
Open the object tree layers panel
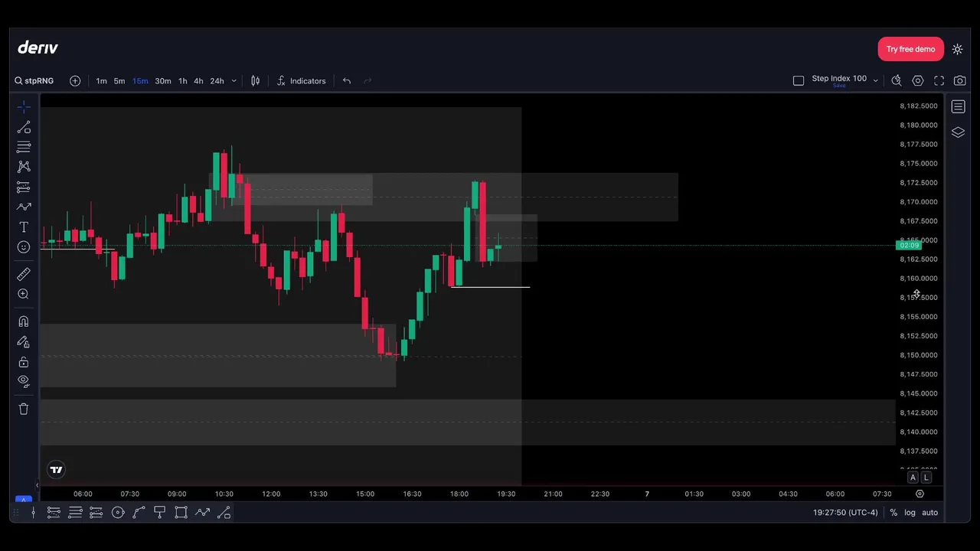[959, 132]
